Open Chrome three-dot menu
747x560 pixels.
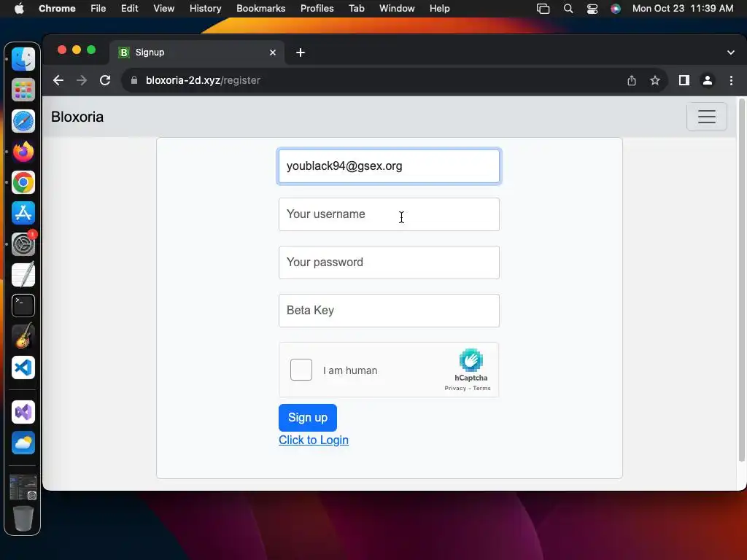coord(731,80)
